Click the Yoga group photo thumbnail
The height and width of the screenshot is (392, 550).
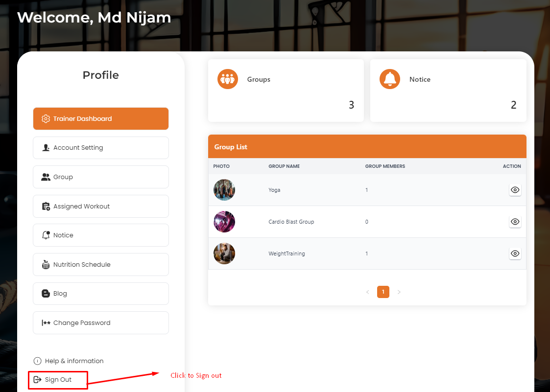click(224, 190)
